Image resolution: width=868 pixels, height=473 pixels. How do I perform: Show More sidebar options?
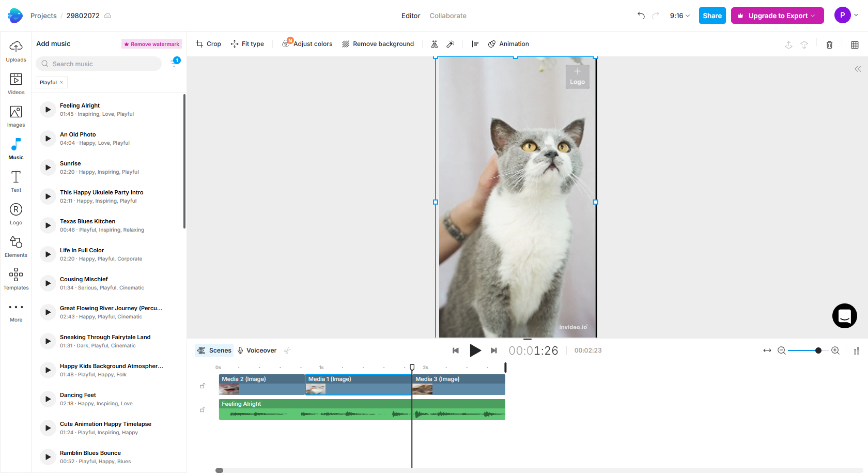[16, 312]
